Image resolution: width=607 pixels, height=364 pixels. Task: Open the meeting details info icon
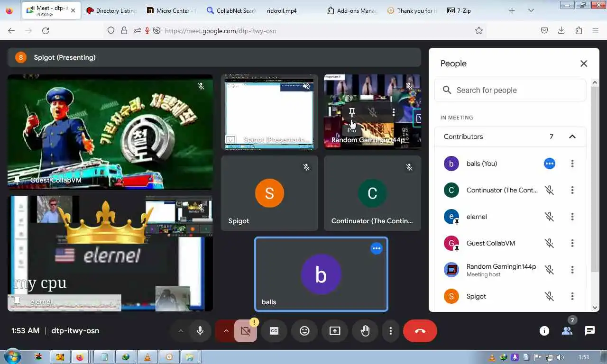click(544, 331)
